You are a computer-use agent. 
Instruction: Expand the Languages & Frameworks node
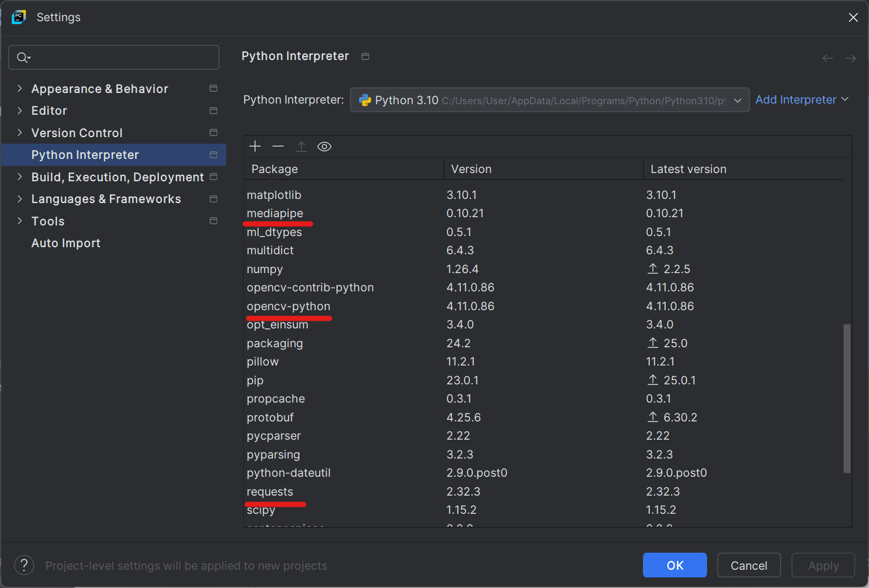pyautogui.click(x=20, y=199)
